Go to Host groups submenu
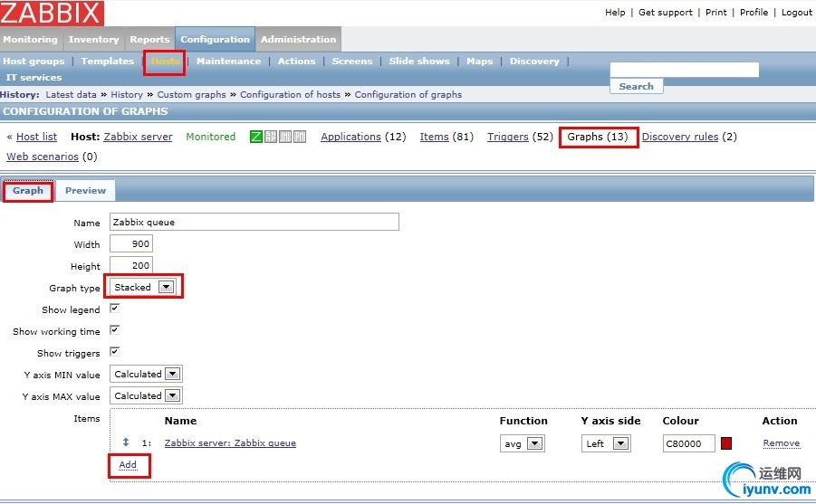Image resolution: width=816 pixels, height=504 pixels. click(x=34, y=62)
